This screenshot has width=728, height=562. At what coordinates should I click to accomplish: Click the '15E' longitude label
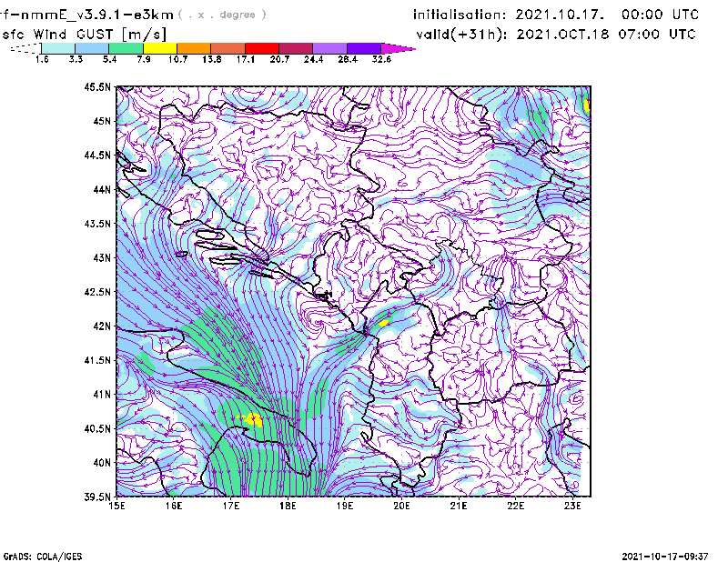coord(116,506)
